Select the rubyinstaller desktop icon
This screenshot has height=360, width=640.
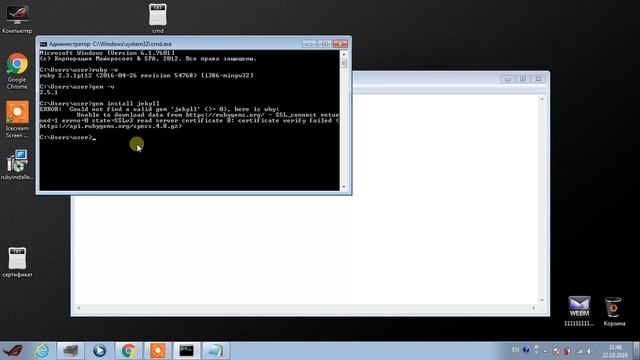coord(17,164)
